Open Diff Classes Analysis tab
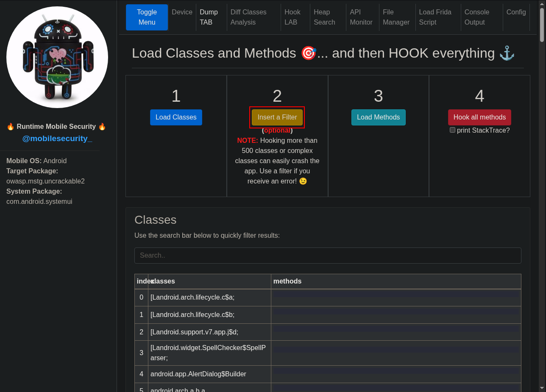This screenshot has width=546, height=392. 248,17
